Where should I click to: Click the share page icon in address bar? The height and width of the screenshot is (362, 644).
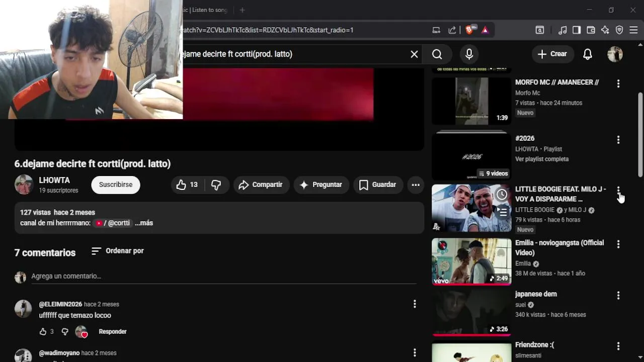[x=452, y=30]
